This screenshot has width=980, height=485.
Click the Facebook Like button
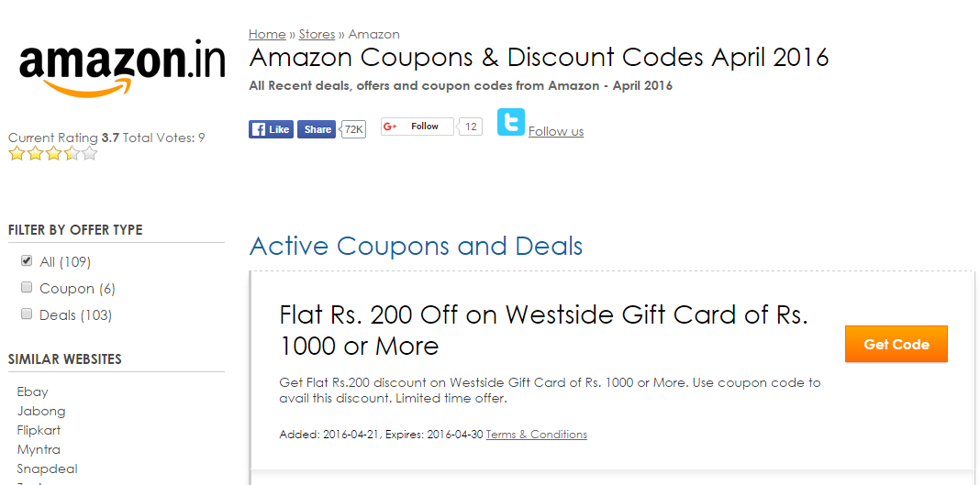pos(271,129)
